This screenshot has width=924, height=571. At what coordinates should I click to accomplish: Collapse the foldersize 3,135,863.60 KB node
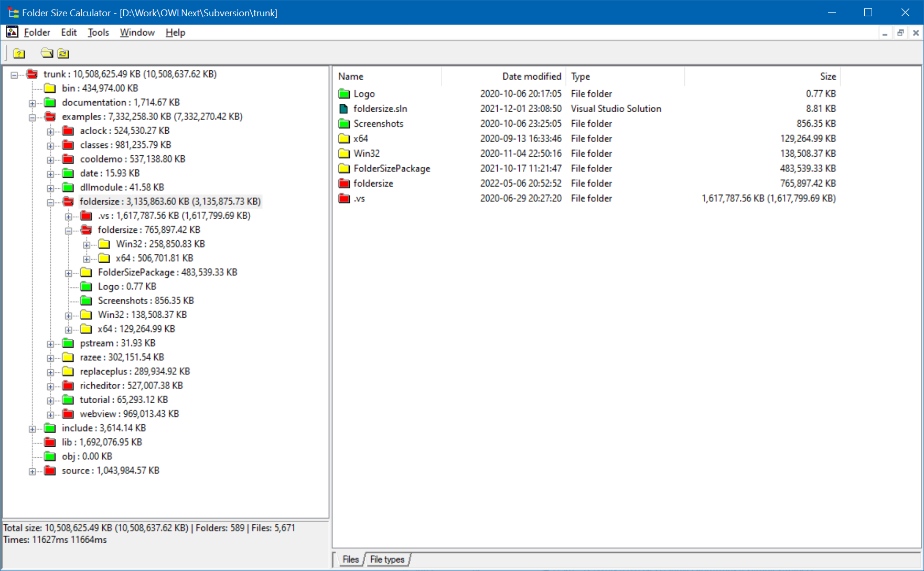[50, 202]
